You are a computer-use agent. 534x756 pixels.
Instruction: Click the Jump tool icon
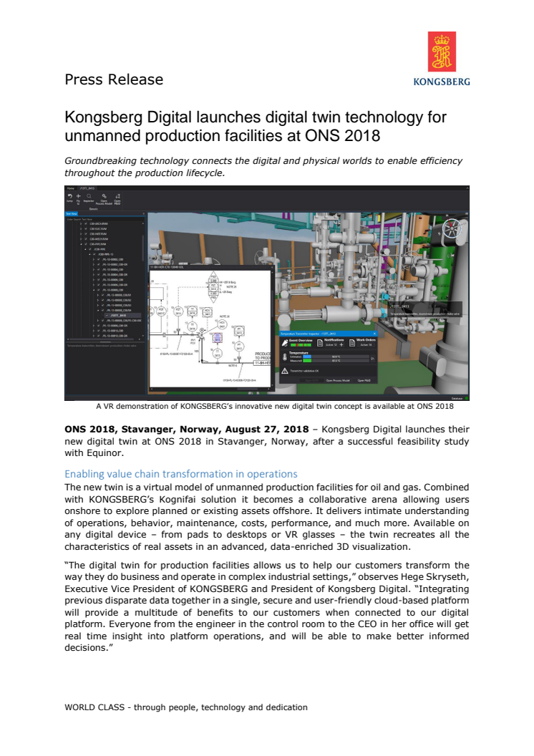pos(70,195)
